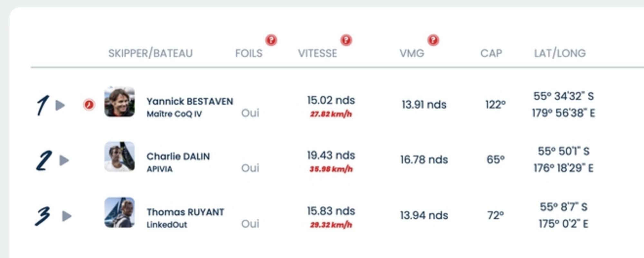This screenshot has width=644, height=258.
Task: Click the red clock icon beside Yannick BESTAVEN
Action: click(x=89, y=105)
